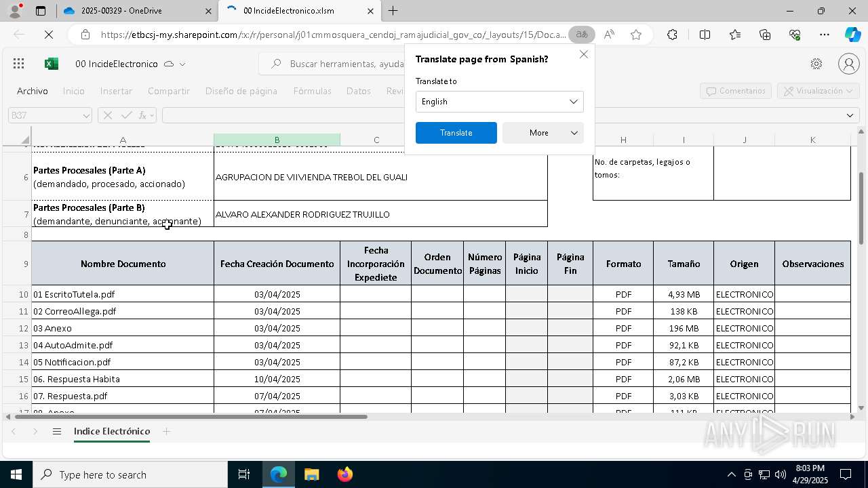Toggle split screen in Edge
This screenshot has height=488, width=868.
(x=705, y=35)
